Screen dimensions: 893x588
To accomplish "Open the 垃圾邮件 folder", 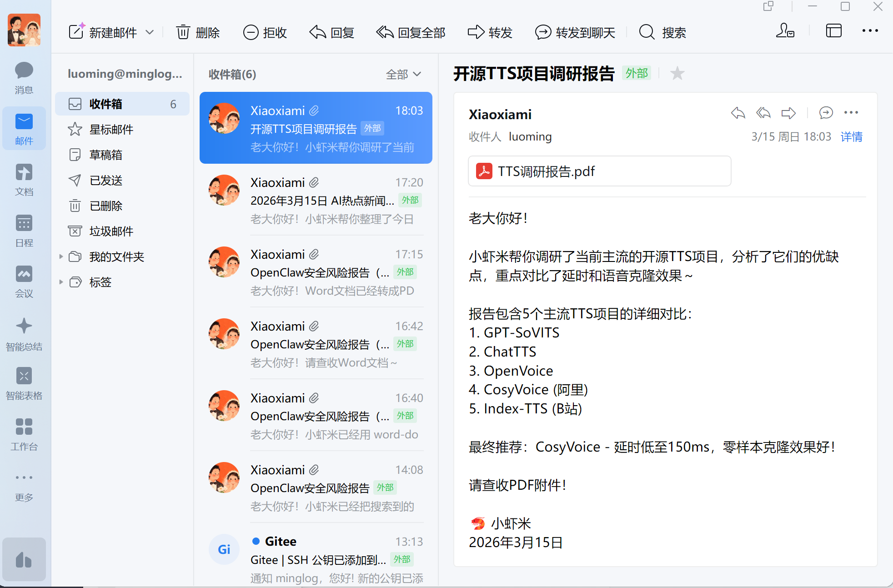I will pyautogui.click(x=111, y=231).
